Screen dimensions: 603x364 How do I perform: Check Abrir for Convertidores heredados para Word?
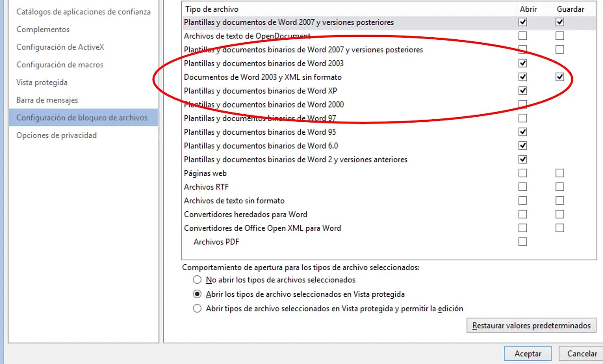(523, 214)
